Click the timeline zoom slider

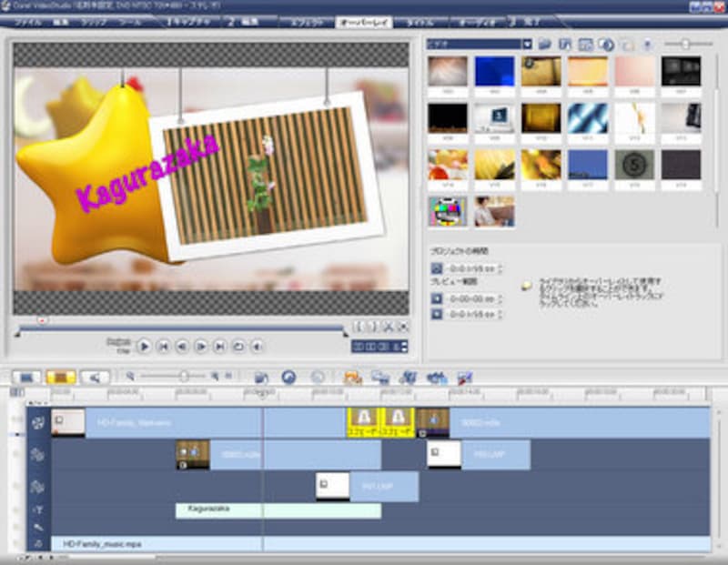coord(185,376)
